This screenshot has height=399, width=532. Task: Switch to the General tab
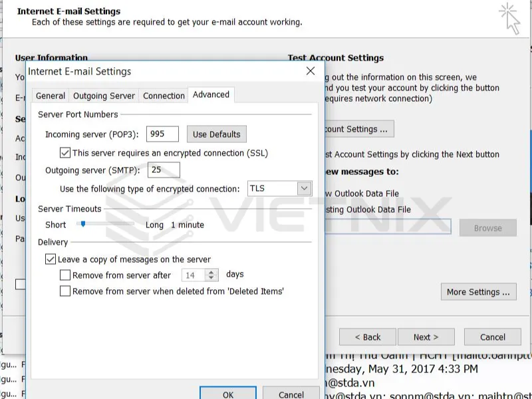(50, 95)
